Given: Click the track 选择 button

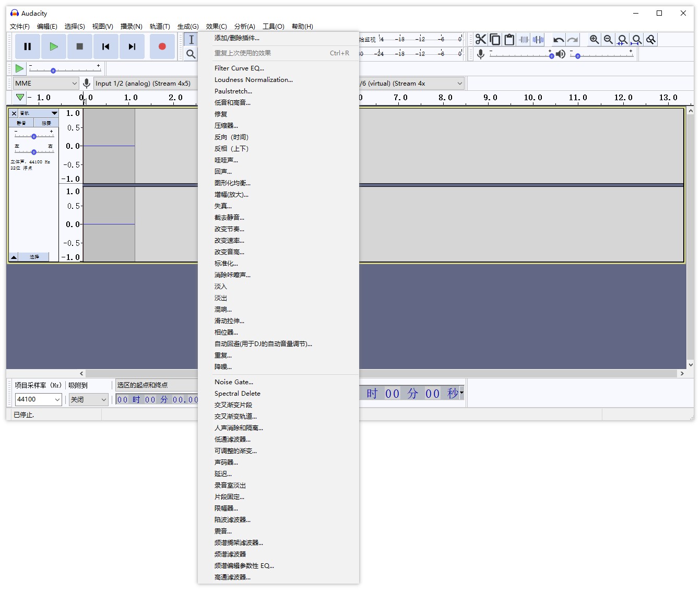Looking at the screenshot, I should [x=34, y=257].
